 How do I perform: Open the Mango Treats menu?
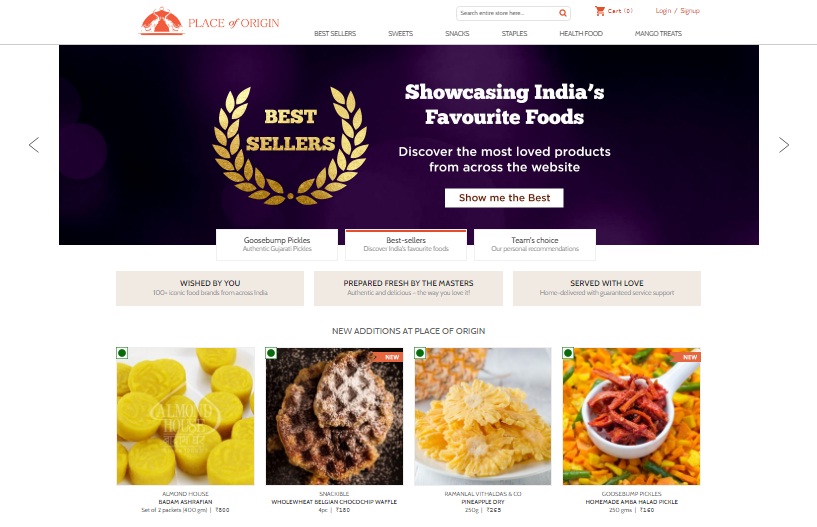click(658, 33)
